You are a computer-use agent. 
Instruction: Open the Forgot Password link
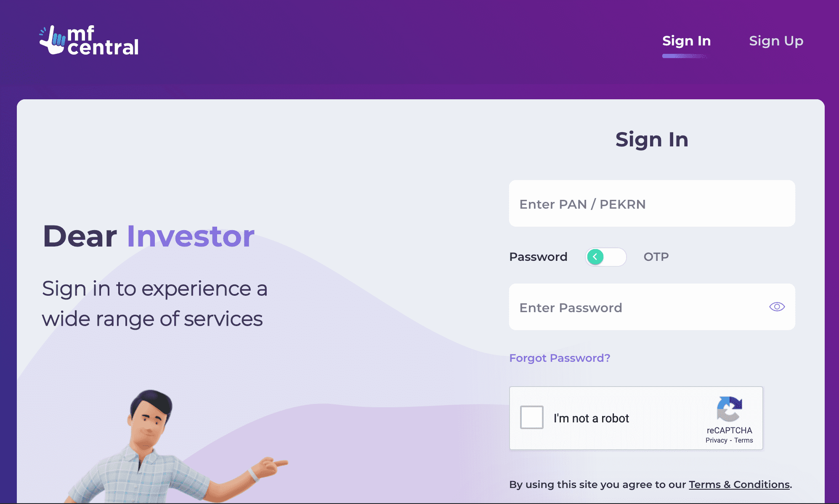560,358
